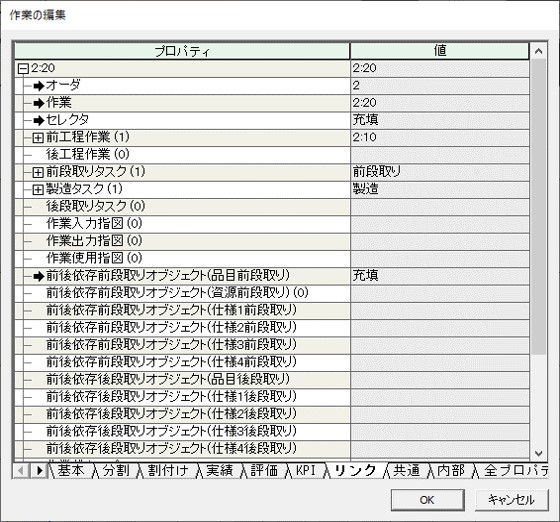Screen dimensions: 560x522
Task: Click the scrollbar down arrow
Action: (539, 453)
